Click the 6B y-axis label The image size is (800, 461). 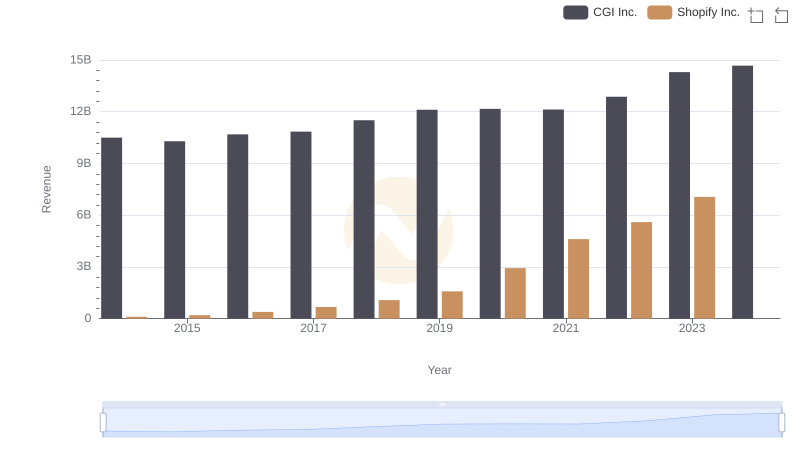point(84,215)
